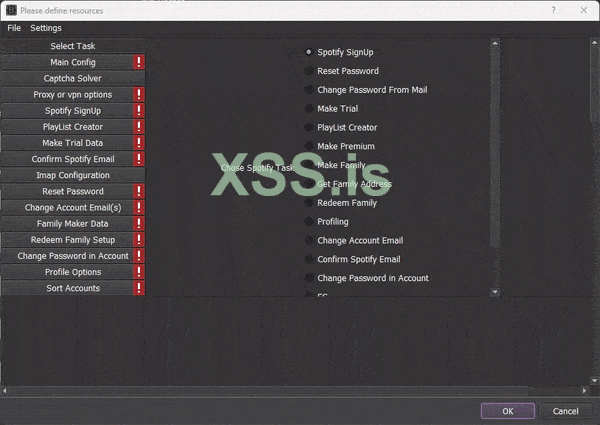Click the red exclamation icon beside Change Password in Account tab
The height and width of the screenshot is (425, 600).
point(139,256)
